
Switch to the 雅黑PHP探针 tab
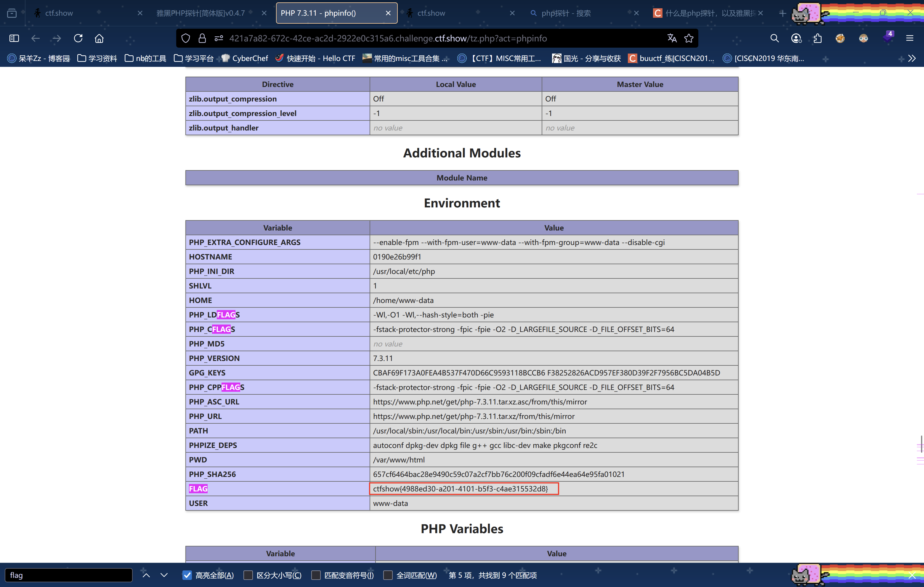pos(200,13)
